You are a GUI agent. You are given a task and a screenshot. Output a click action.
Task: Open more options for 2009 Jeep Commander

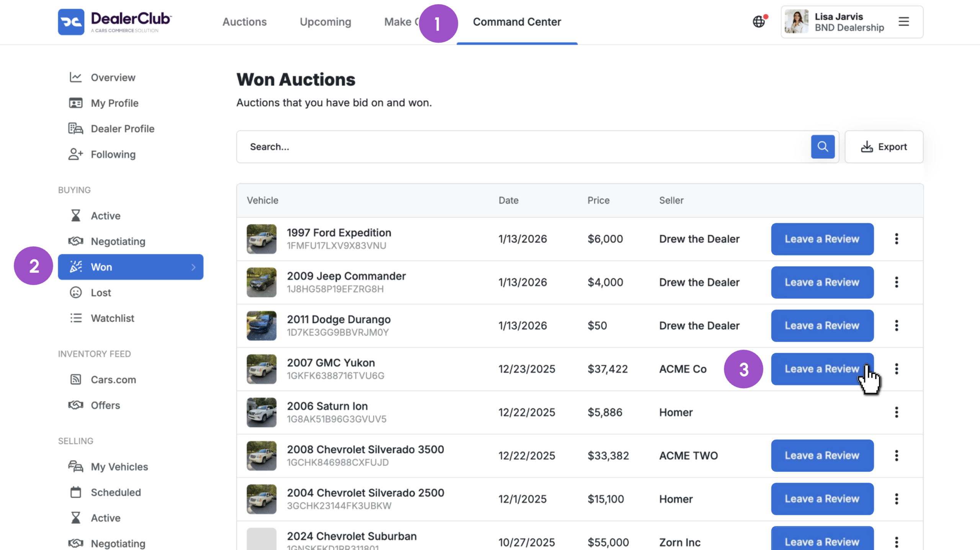click(897, 282)
